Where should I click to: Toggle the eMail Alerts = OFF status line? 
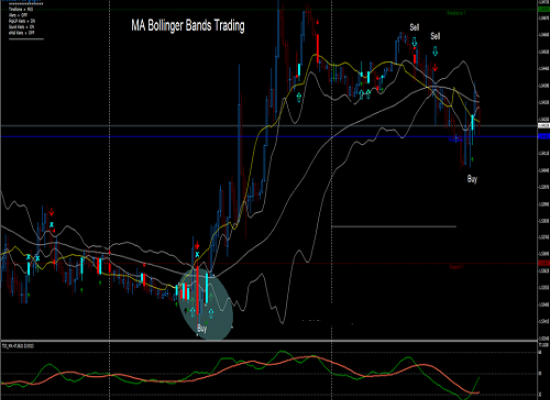(22, 33)
